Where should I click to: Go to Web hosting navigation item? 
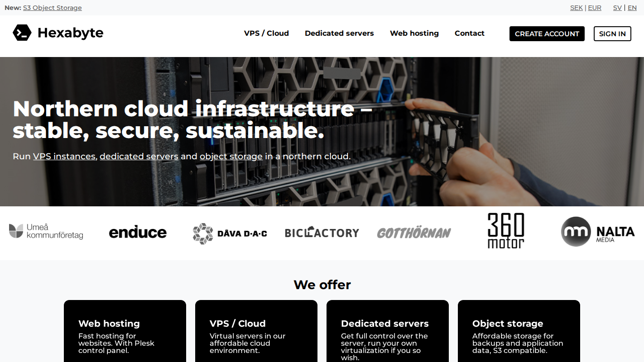pyautogui.click(x=414, y=33)
